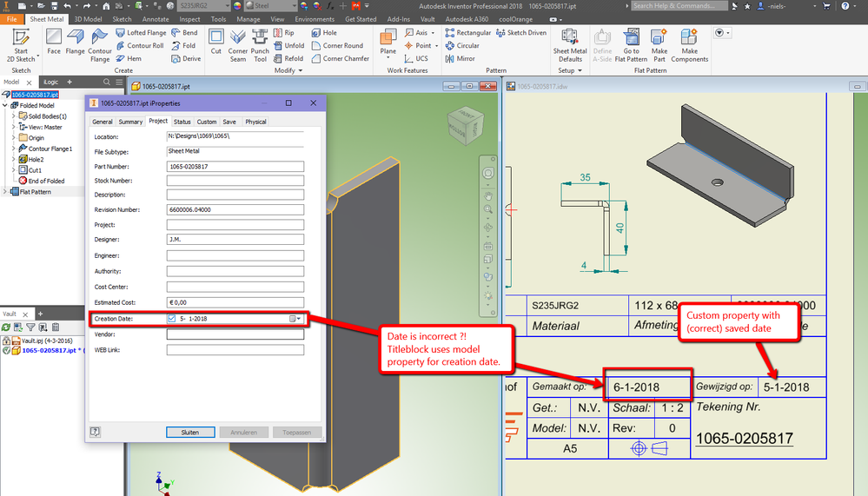868x496 pixels.
Task: Open the Steel appearance dropdown
Action: tap(294, 5)
